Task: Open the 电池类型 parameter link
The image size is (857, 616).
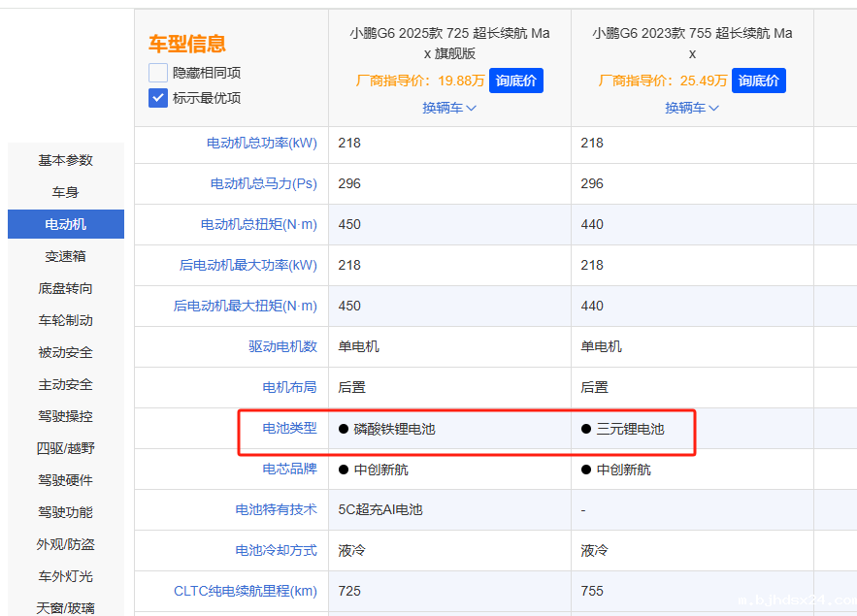Action: click(x=289, y=428)
